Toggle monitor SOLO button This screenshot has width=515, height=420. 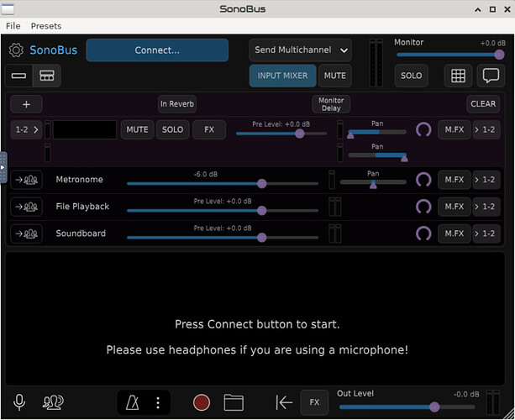pos(411,76)
